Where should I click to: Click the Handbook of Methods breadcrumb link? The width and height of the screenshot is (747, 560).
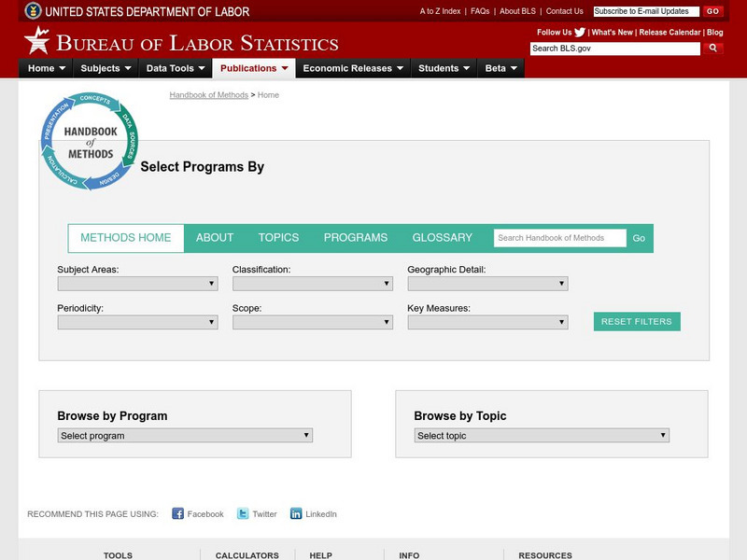[208, 95]
